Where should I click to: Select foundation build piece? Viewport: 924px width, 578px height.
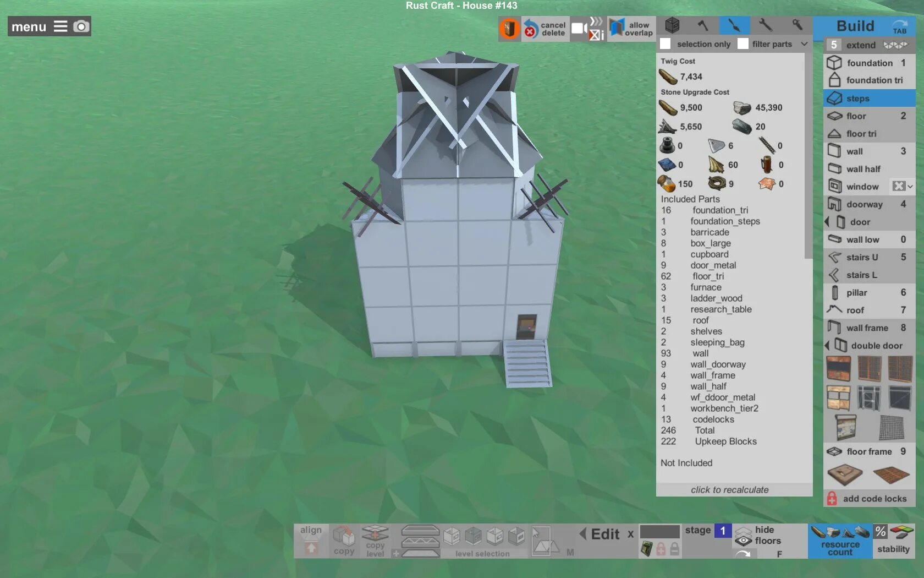coord(870,63)
